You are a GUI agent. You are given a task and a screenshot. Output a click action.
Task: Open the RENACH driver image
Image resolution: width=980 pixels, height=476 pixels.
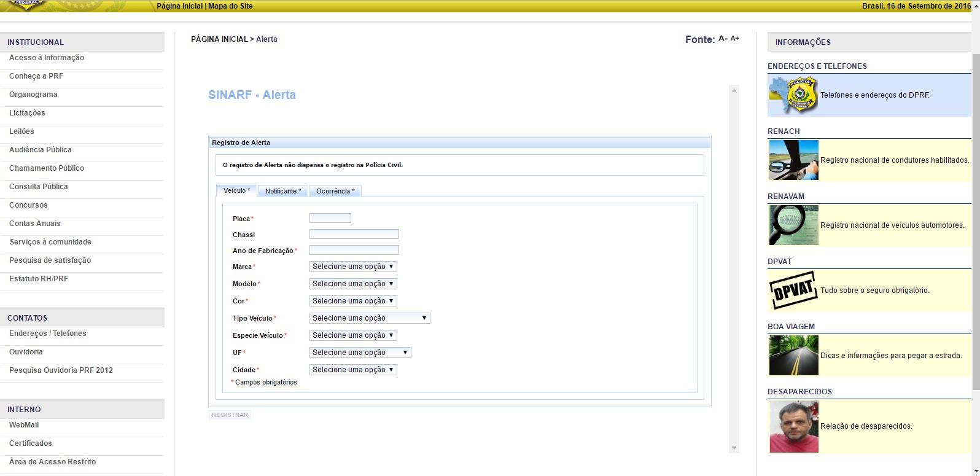point(793,160)
